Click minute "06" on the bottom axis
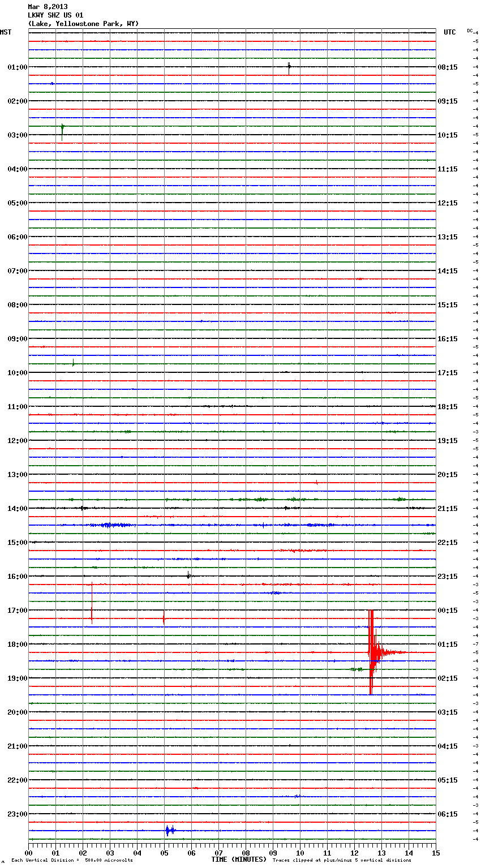481x868 pixels. click(x=191, y=853)
